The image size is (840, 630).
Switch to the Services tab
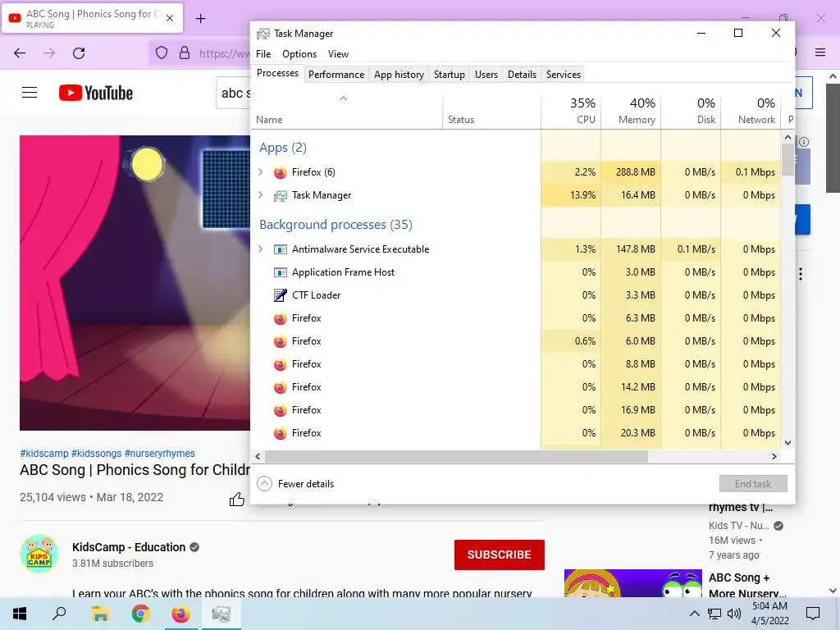[x=563, y=75]
